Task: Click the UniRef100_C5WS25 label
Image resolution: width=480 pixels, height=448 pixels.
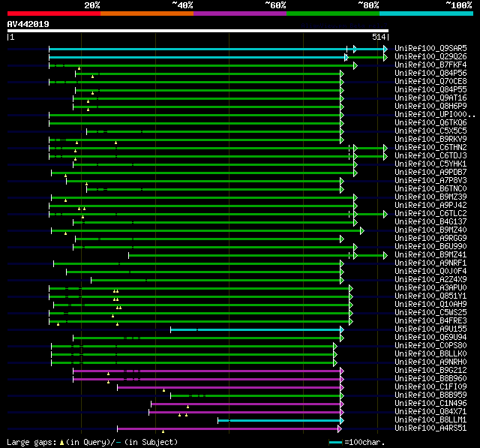Action: tap(430, 313)
